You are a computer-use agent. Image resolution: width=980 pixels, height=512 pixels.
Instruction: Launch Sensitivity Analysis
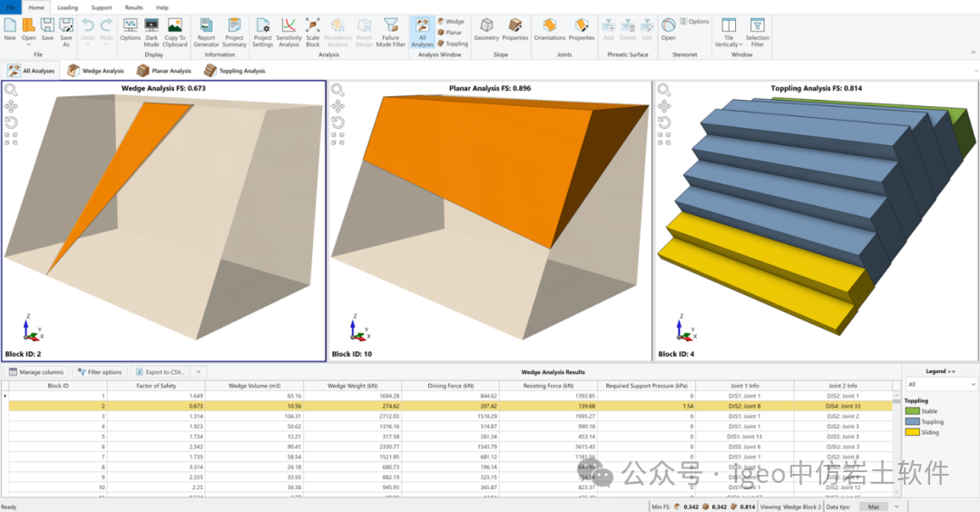pos(289,33)
